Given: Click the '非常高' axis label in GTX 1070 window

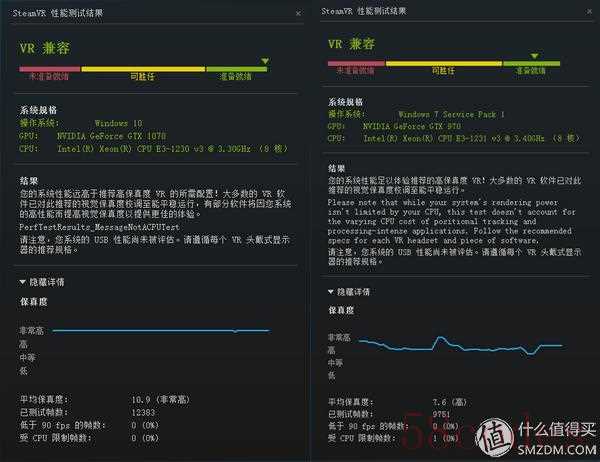Looking at the screenshot, I should pos(32,330).
